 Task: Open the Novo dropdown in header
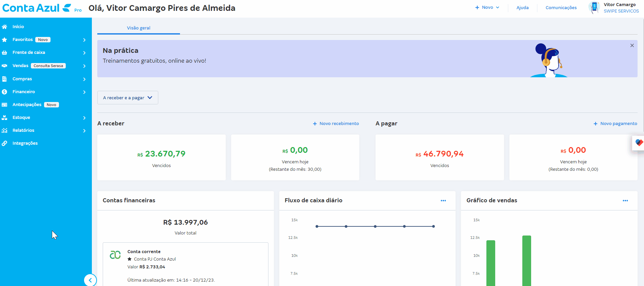[487, 7]
